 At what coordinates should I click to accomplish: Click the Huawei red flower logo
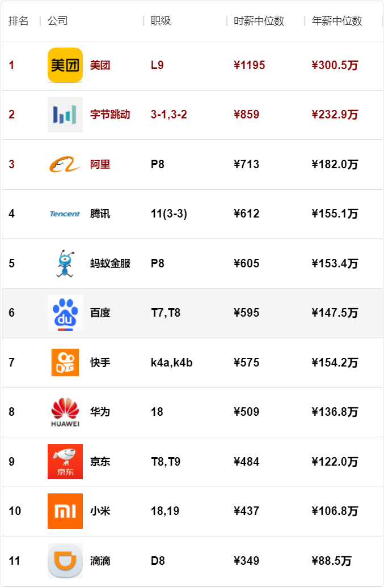(x=65, y=412)
